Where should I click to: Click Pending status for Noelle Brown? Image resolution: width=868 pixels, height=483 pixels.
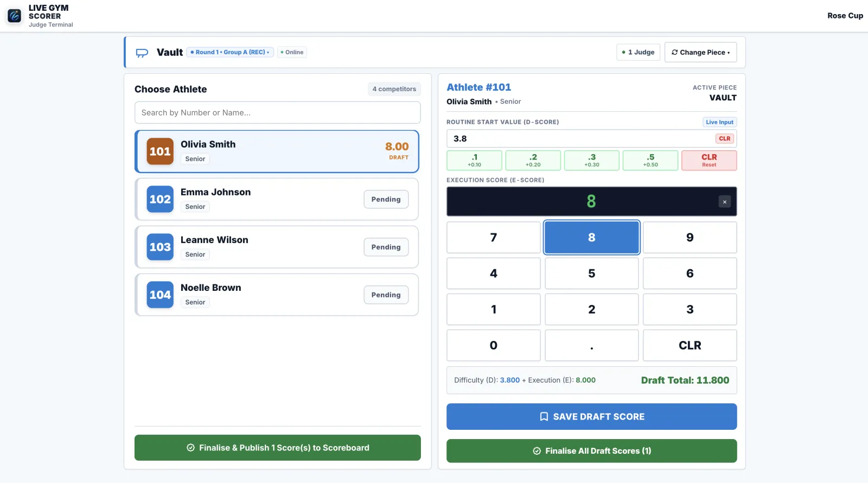pos(386,295)
